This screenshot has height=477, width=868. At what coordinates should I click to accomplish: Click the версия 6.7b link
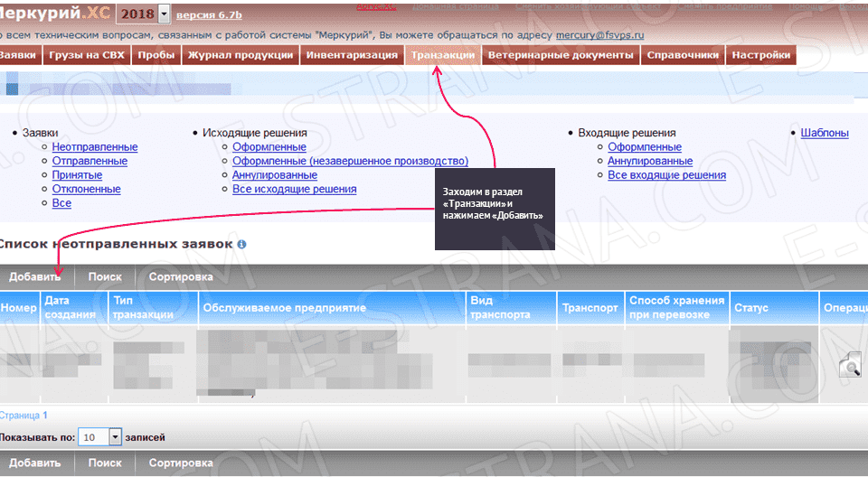click(209, 15)
